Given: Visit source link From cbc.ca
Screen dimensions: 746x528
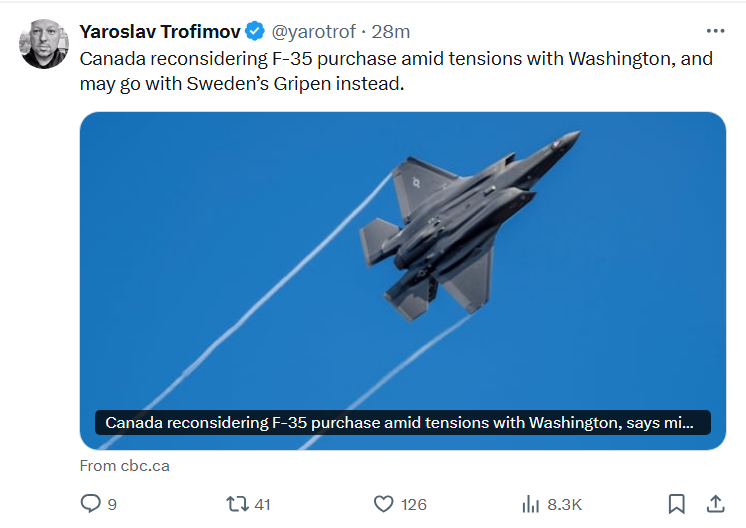Looking at the screenshot, I should point(125,466).
